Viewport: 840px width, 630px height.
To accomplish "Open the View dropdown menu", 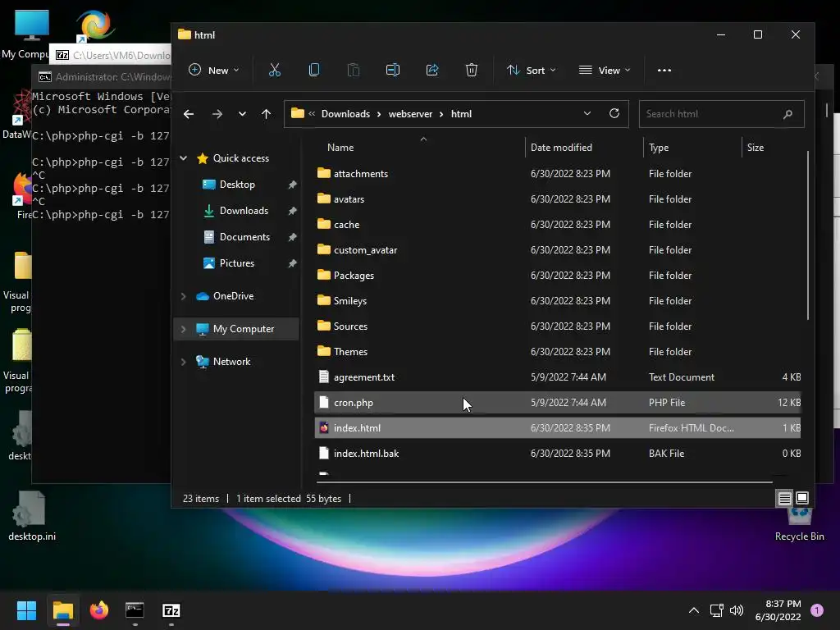I will [605, 71].
